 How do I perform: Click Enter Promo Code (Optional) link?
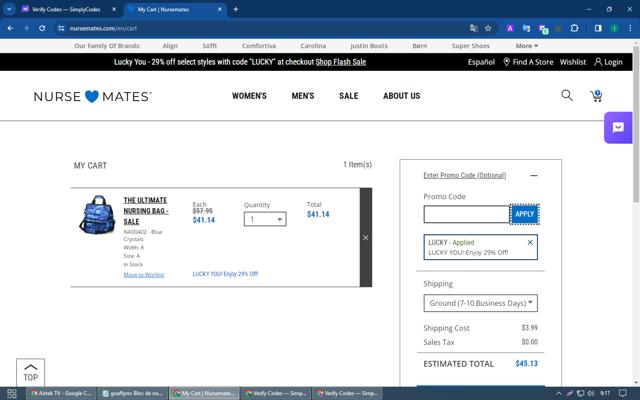point(464,176)
